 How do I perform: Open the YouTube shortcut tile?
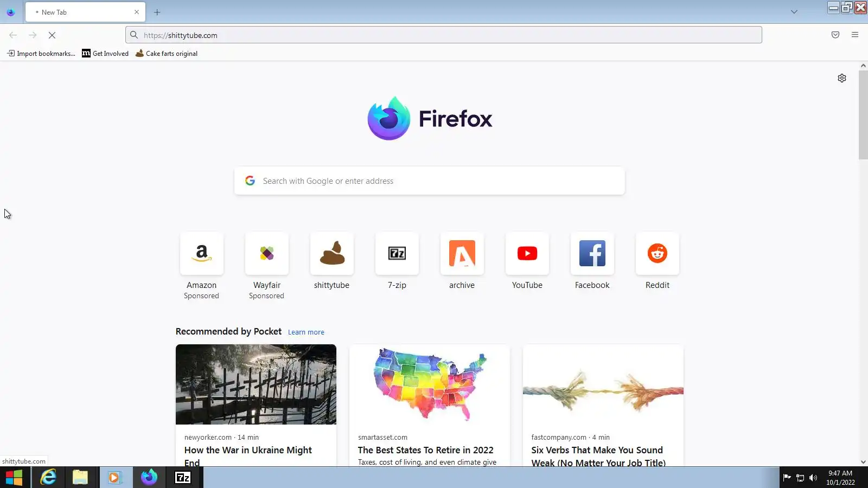click(527, 253)
